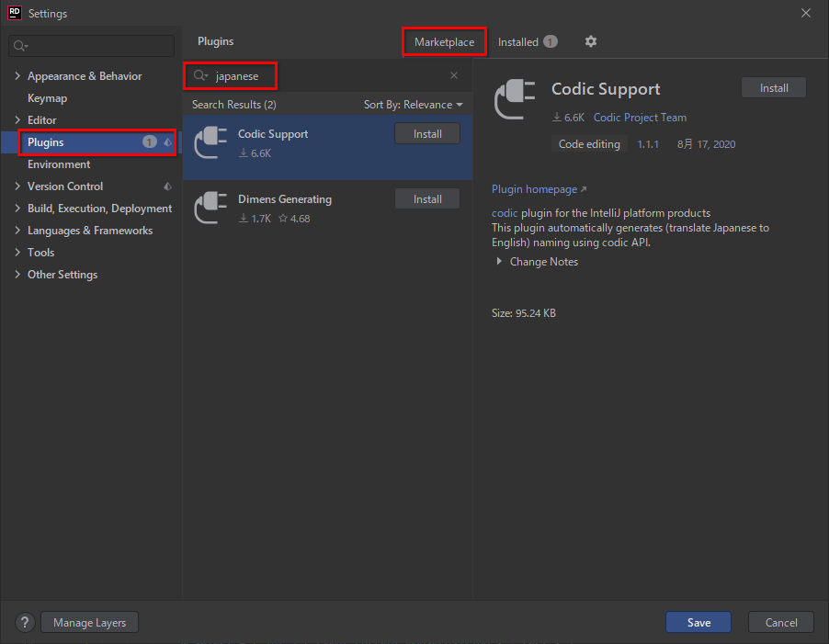
Task: Expand the Change Notes disclosure triangle
Action: (498, 261)
